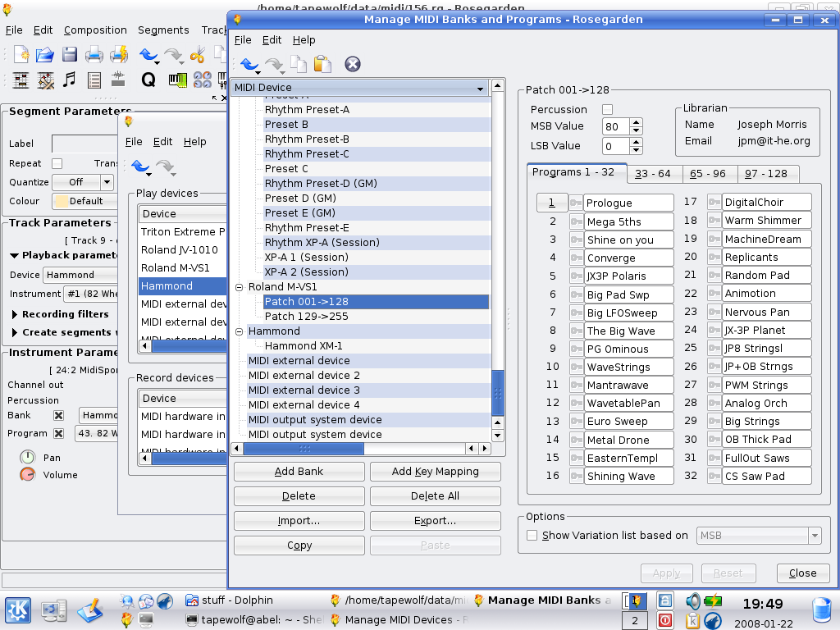Image resolution: width=840 pixels, height=630 pixels.
Task: Open the notation editor music note icon
Action: coord(69,80)
